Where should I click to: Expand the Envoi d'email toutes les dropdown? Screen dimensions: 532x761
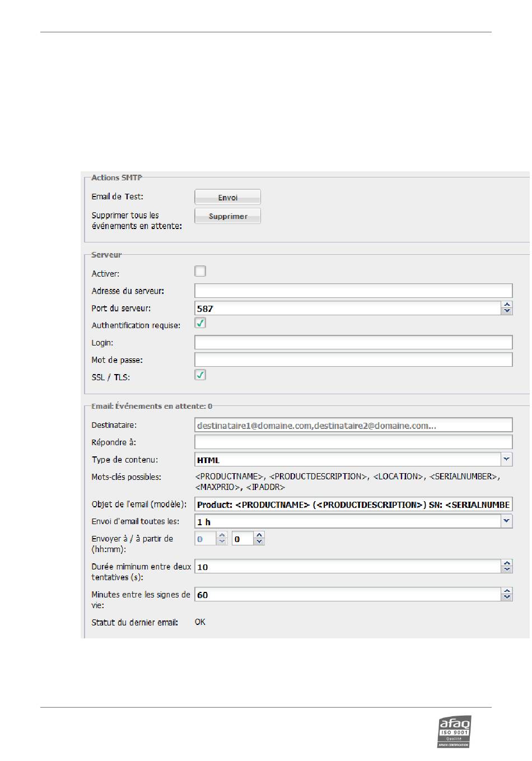click(506, 521)
